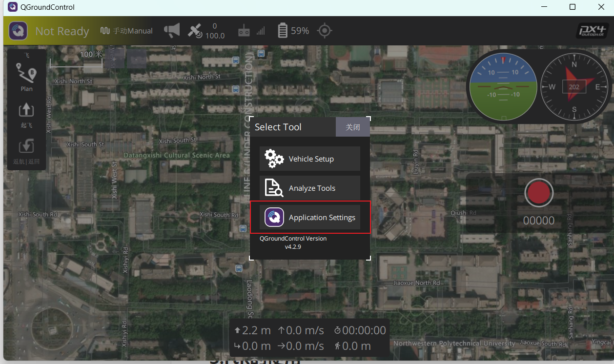
Task: Maximize the QGroundControl window
Action: click(573, 7)
